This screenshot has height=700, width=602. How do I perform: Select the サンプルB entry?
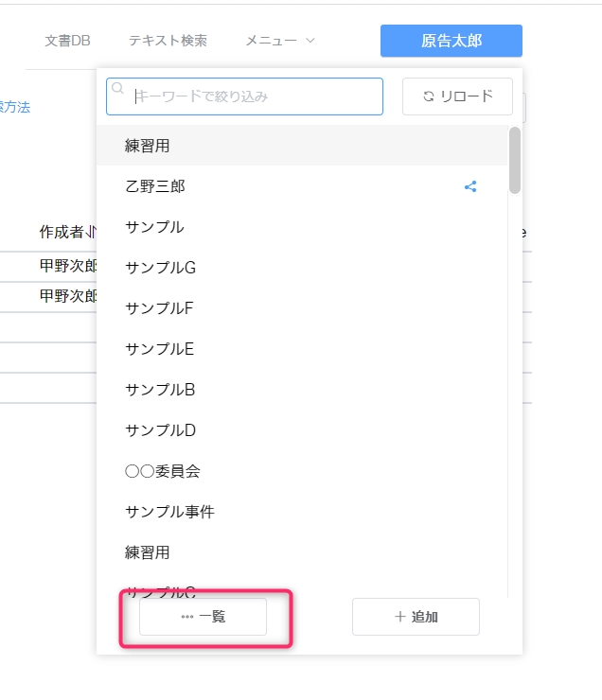pos(160,390)
